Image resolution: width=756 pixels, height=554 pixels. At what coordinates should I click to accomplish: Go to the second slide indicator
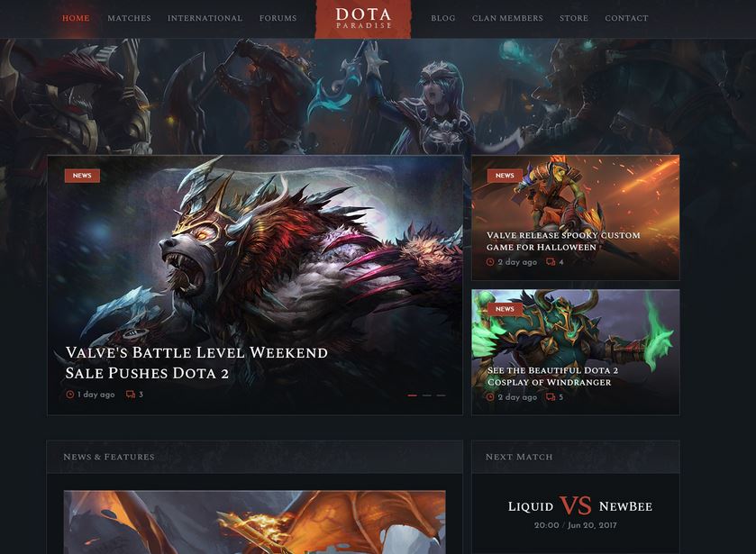427,395
